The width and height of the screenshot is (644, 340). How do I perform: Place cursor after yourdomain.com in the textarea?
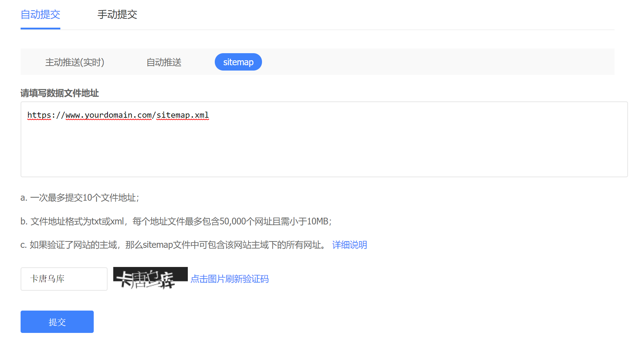(x=153, y=115)
